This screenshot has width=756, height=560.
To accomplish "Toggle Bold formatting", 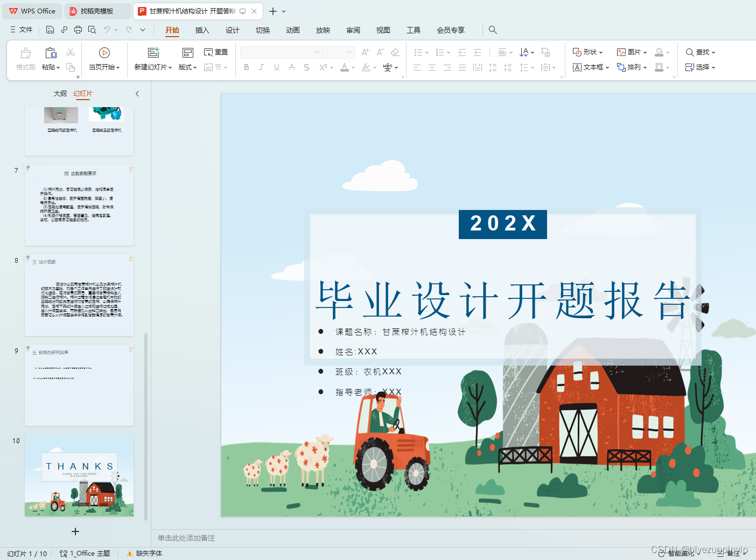I will (247, 67).
